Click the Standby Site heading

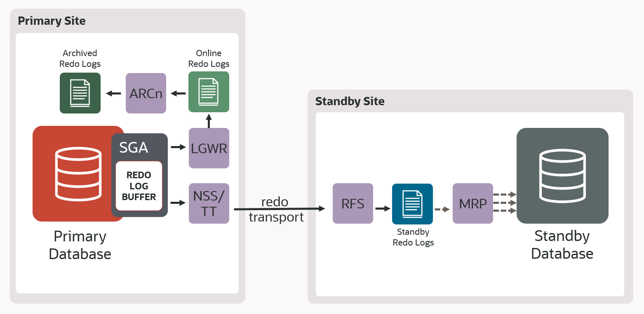click(x=350, y=101)
